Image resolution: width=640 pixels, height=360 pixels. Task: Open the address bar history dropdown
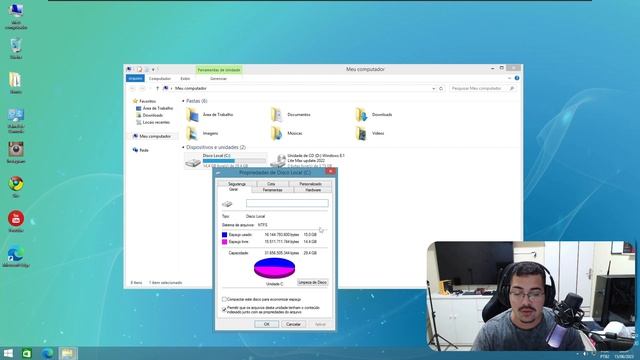pos(433,88)
